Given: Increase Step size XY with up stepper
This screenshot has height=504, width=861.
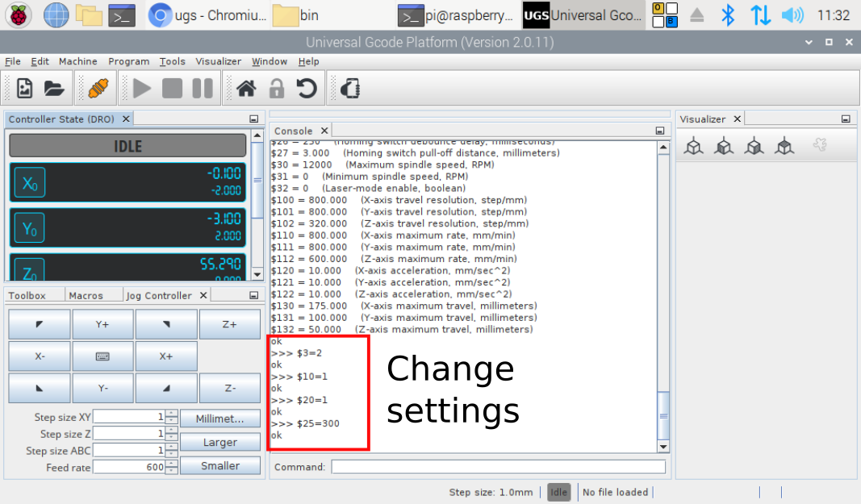Looking at the screenshot, I should coord(171,414).
